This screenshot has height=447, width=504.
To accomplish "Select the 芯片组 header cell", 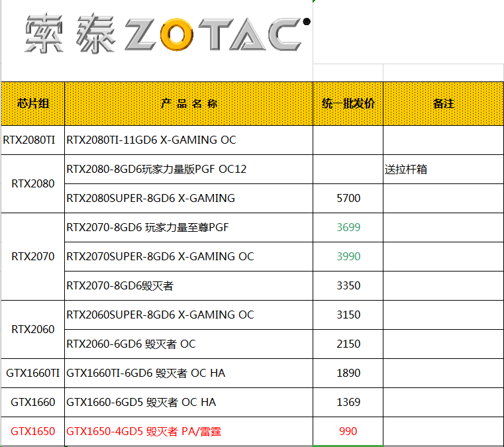I will click(x=33, y=103).
